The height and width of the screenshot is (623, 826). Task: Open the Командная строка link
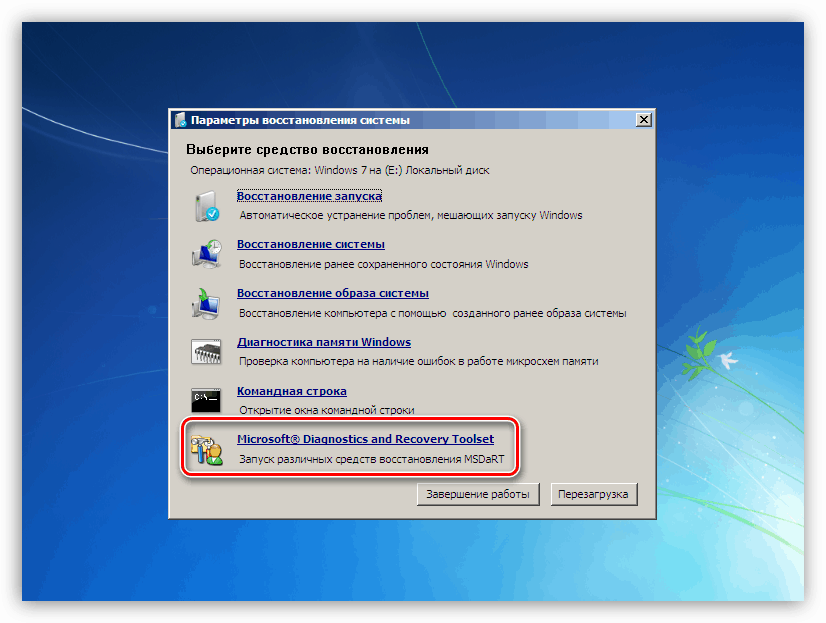pyautogui.click(x=292, y=391)
